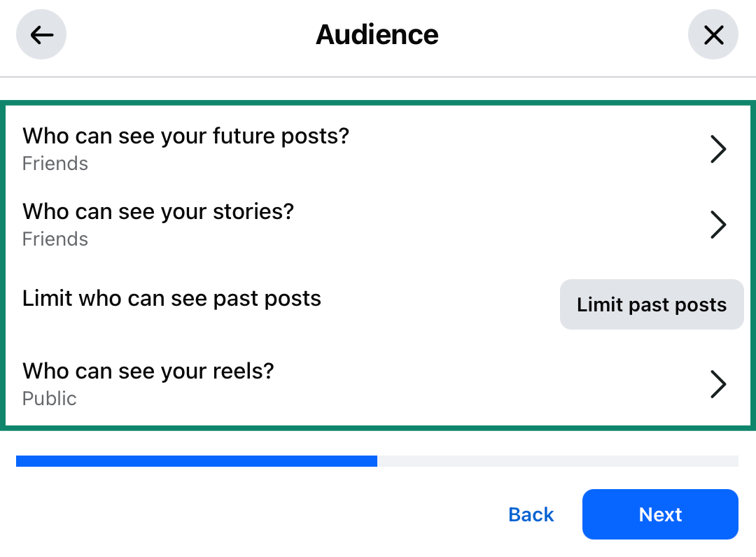Select the close X icon

point(713,34)
